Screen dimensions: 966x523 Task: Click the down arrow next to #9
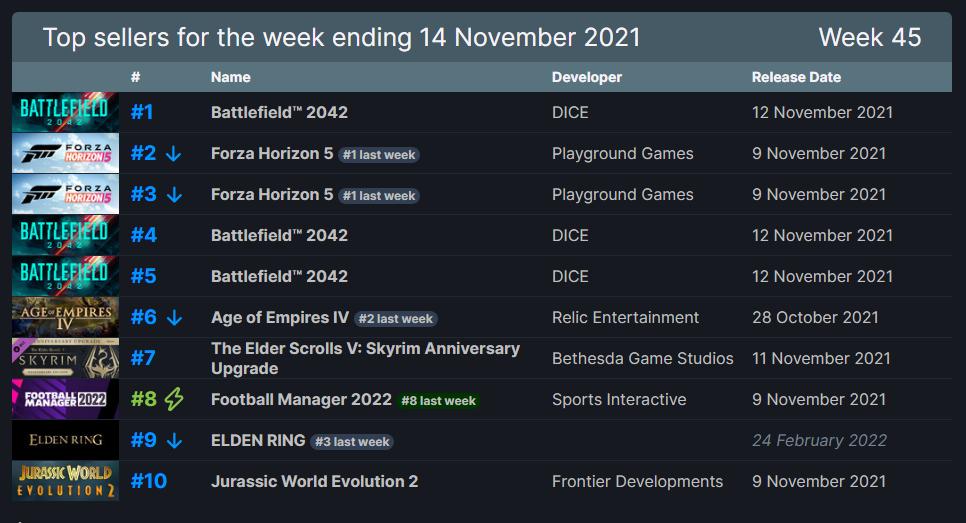[x=174, y=441]
